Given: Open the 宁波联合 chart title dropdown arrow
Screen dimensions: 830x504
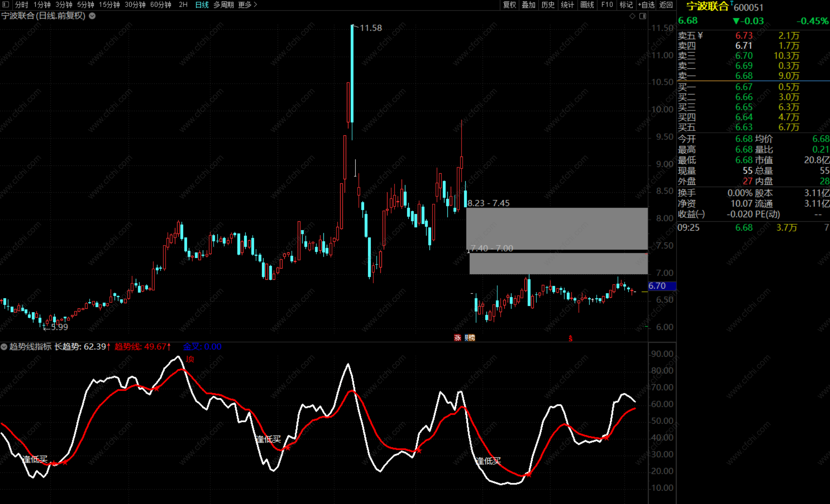Looking at the screenshot, I should (x=92, y=16).
